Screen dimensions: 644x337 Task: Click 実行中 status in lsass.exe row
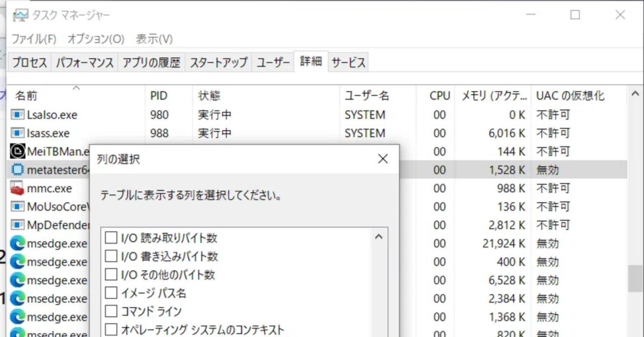[x=215, y=133]
